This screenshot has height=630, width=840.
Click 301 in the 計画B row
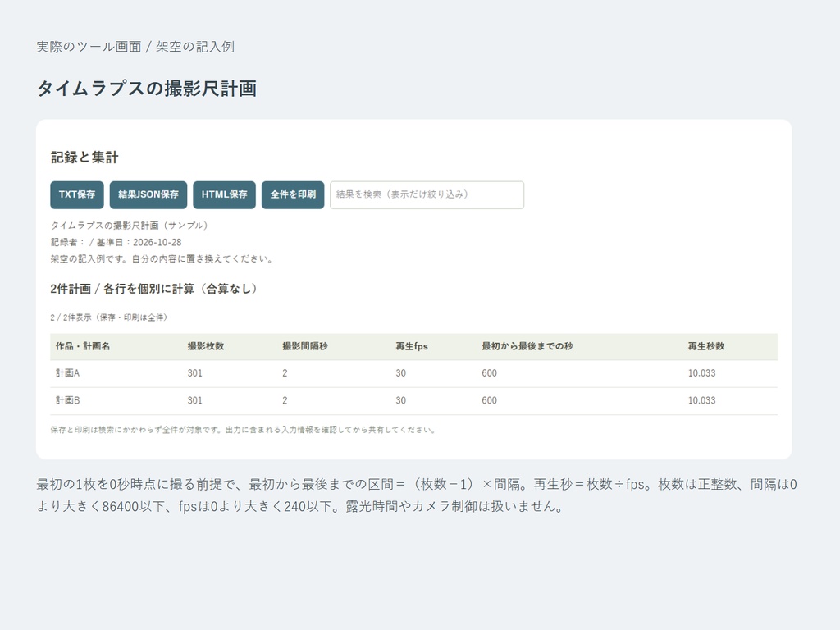[195, 400]
